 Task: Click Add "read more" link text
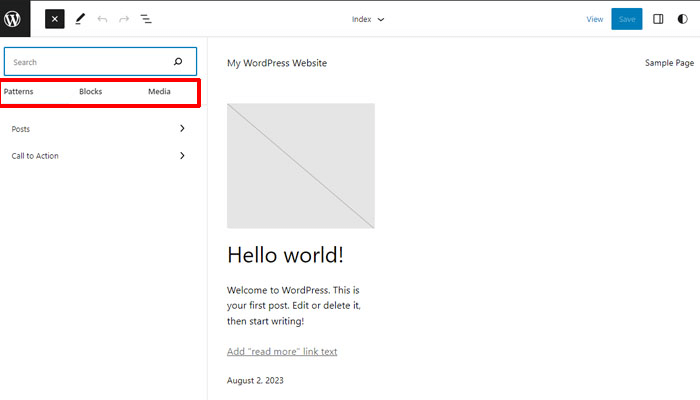(282, 351)
